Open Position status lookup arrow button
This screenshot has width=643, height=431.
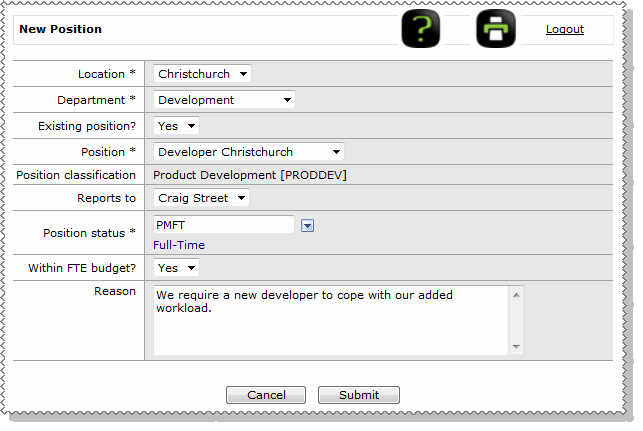tap(308, 226)
